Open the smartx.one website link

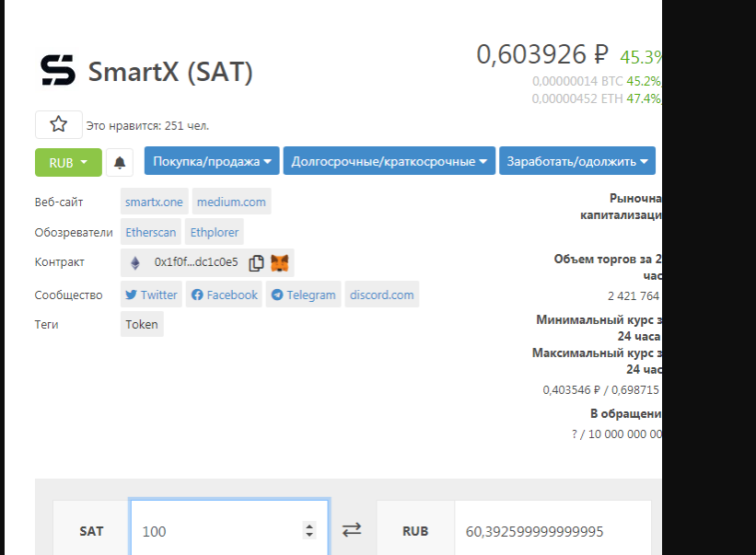point(155,202)
